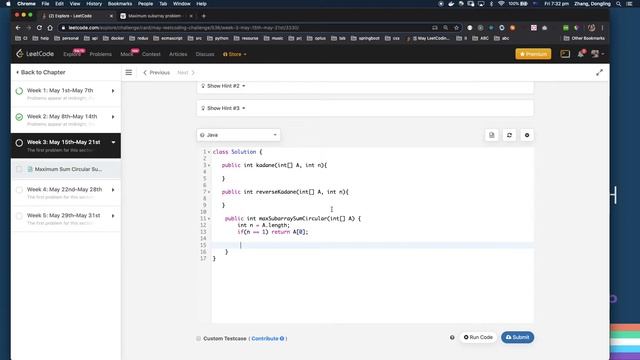Click the browser home icon
Screen dimensions: 640x360
point(50,28)
